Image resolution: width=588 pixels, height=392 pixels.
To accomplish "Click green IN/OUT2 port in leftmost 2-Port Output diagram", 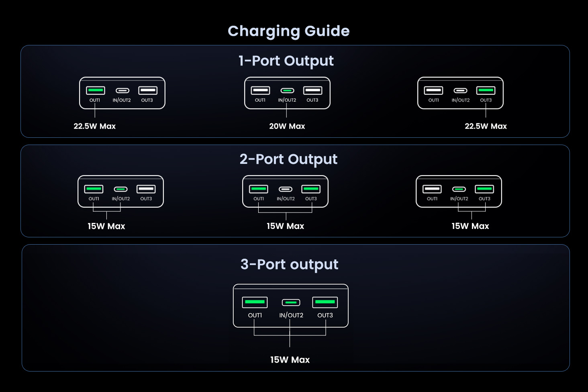I will click(121, 189).
